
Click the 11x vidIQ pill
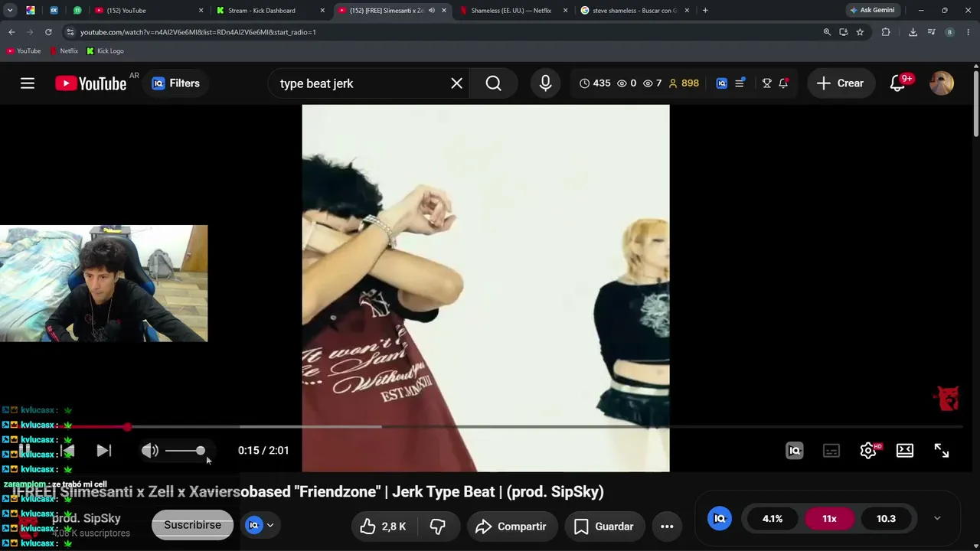(x=829, y=519)
